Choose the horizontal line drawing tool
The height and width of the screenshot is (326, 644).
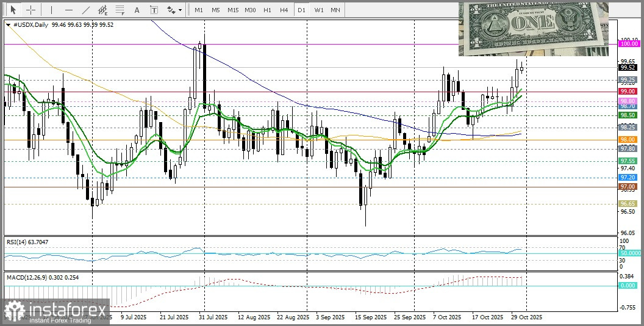coord(68,10)
